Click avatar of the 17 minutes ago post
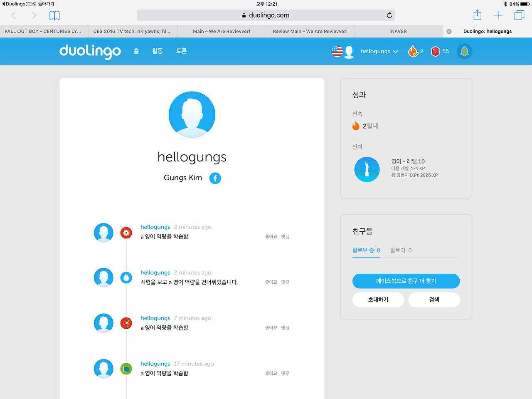 click(103, 369)
